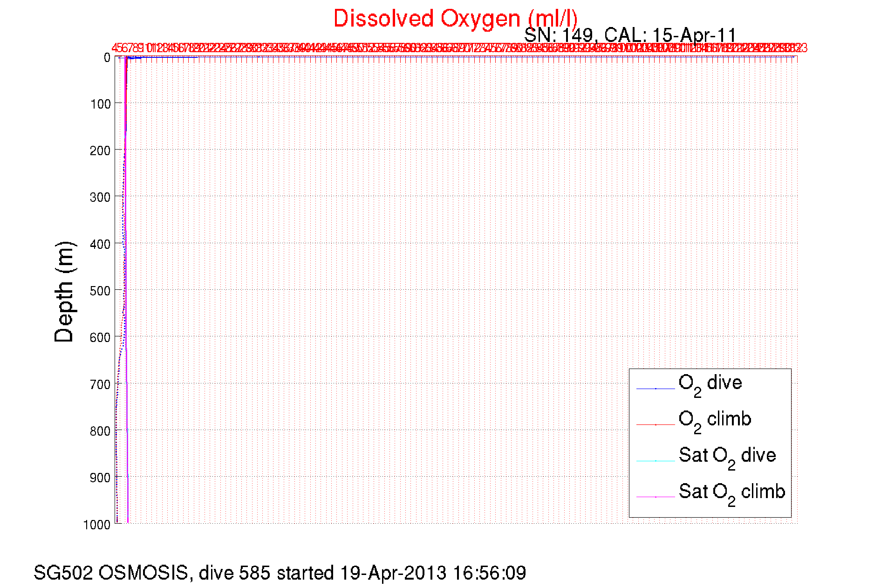Click the 100 depth tick label

[100, 104]
